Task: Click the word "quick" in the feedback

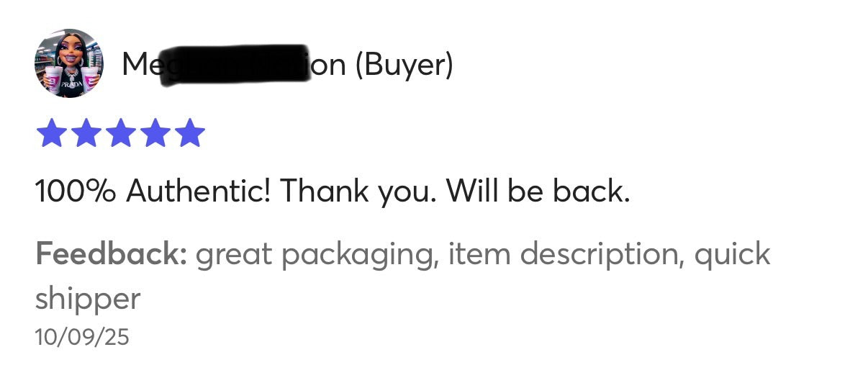Action: [x=732, y=255]
